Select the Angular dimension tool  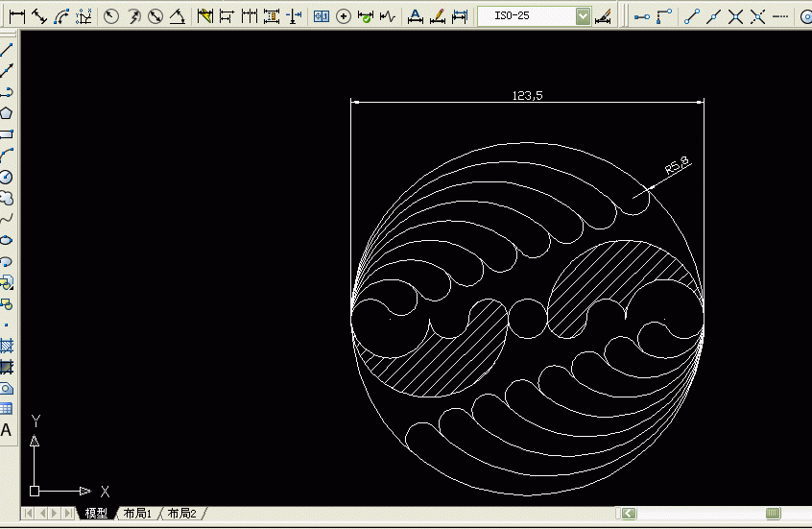pyautogui.click(x=178, y=16)
